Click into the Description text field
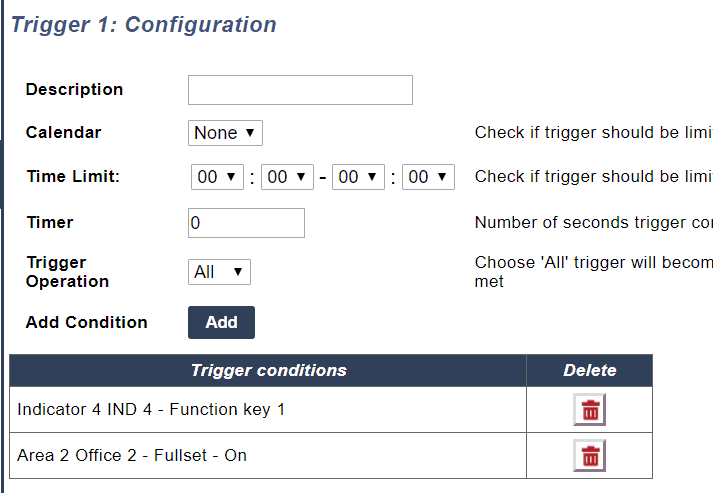Image resolution: width=713 pixels, height=493 pixels. [300, 90]
